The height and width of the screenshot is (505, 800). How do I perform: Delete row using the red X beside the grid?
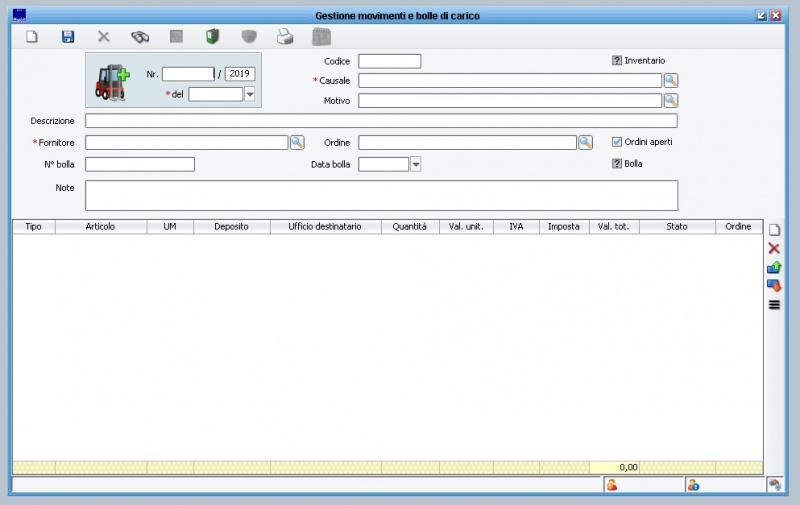coord(773,248)
